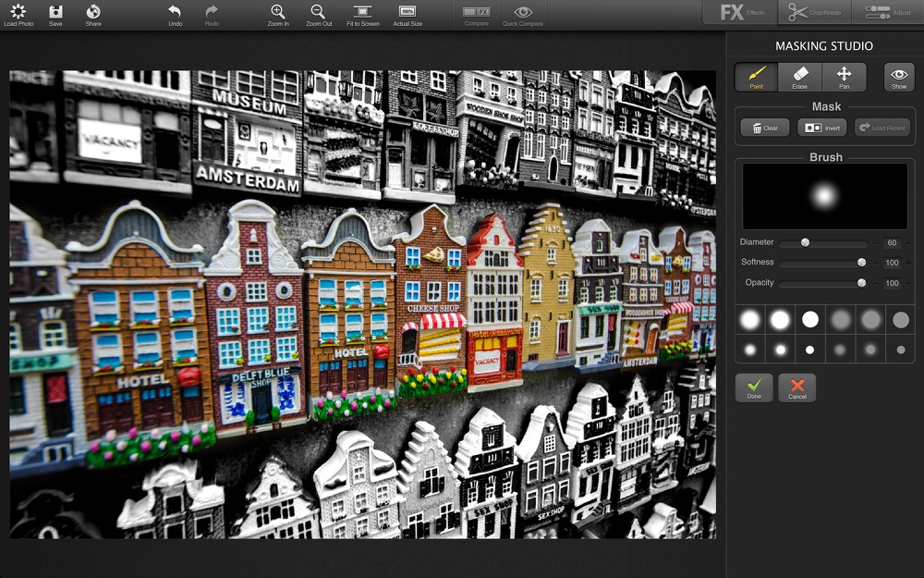Clear the current mask

tap(765, 128)
